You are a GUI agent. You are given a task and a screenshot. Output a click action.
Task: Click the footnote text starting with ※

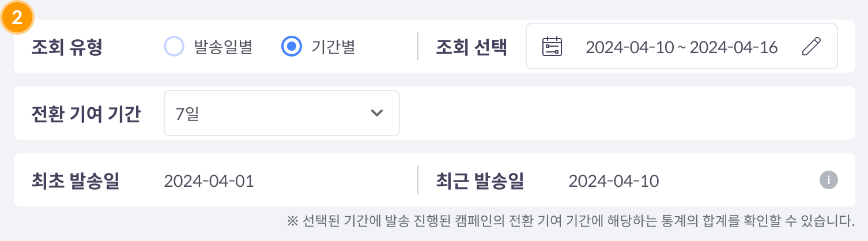570,220
